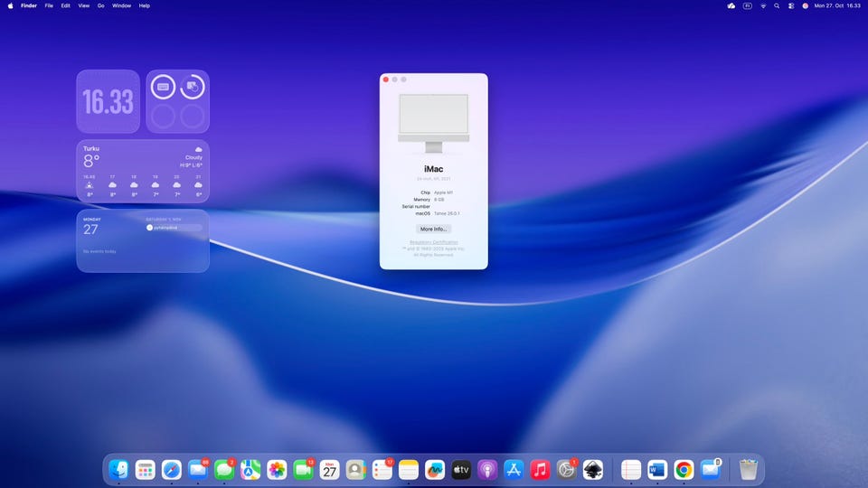The image size is (868, 488).
Task: Launch Google Chrome from the Dock
Action: click(684, 470)
